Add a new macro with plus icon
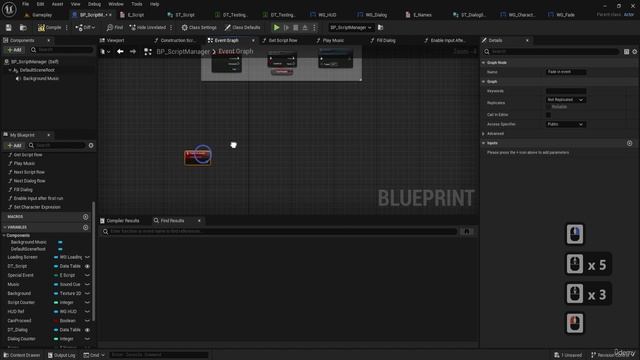640x360 pixels. (85, 217)
